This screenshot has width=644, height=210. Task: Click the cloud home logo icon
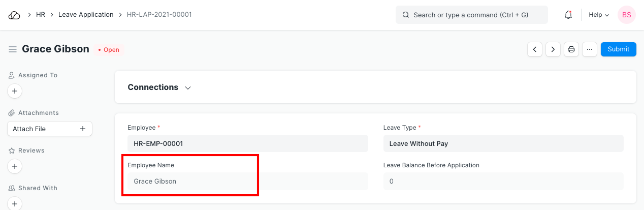coord(14,15)
